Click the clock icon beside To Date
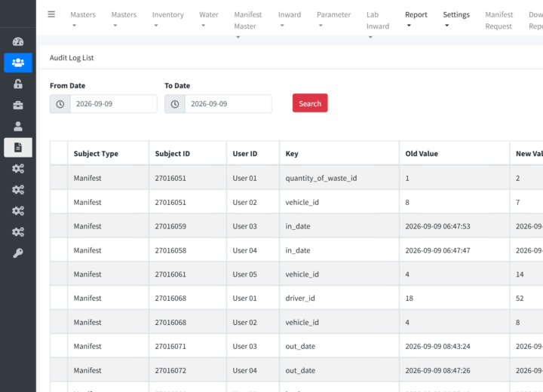 (x=175, y=104)
